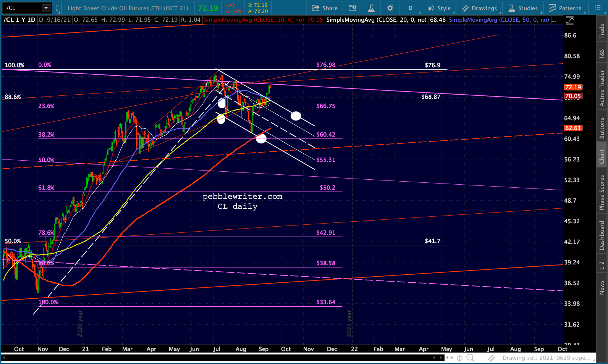Click the last price 72.19 in header
The width and height of the screenshot is (608, 364).
(208, 8)
